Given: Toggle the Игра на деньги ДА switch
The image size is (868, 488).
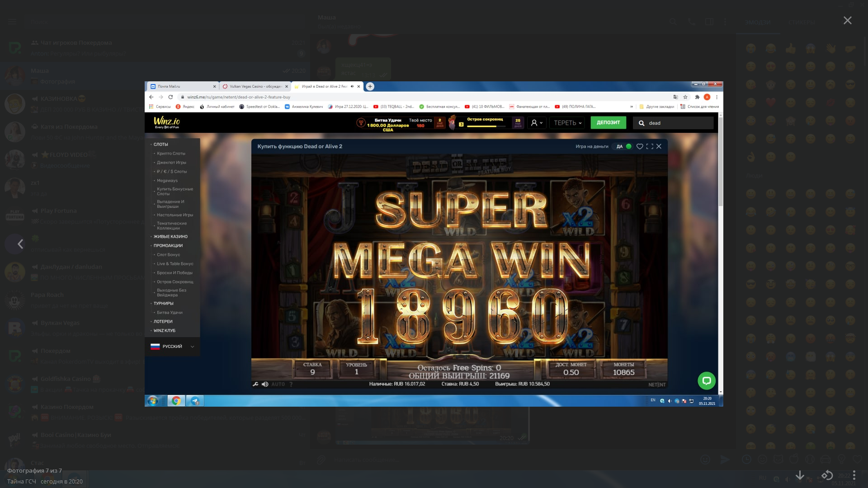Looking at the screenshot, I should [623, 146].
